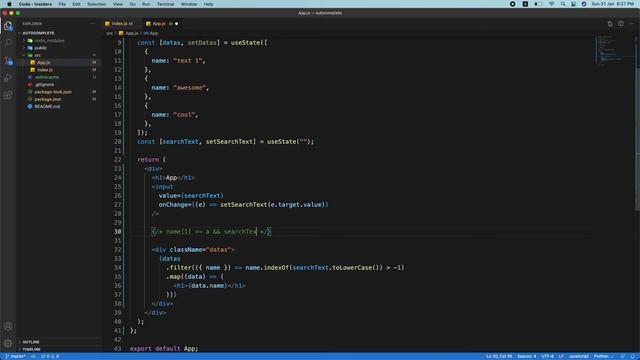The image size is (640, 360).
Task: Click the Open Changes icon in editor toolbar
Action: coord(610,24)
